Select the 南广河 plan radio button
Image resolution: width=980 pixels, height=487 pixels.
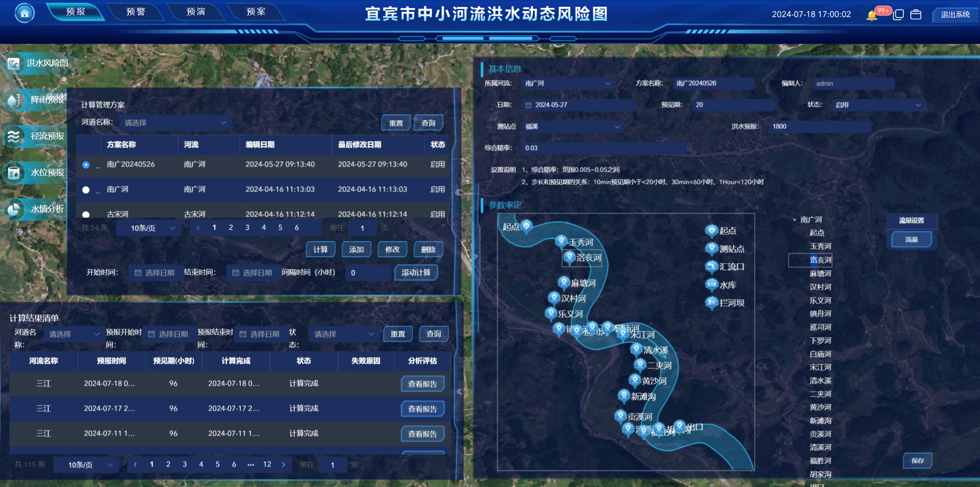86,190
